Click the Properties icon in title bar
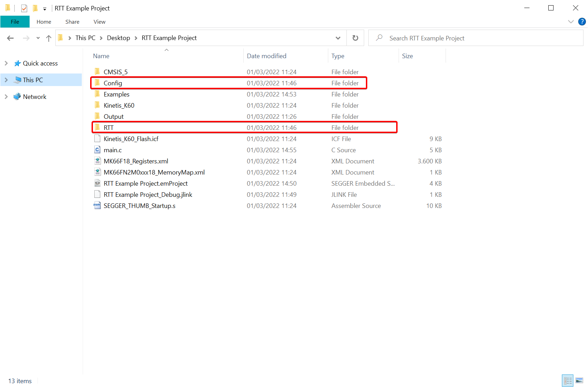 (x=24, y=8)
